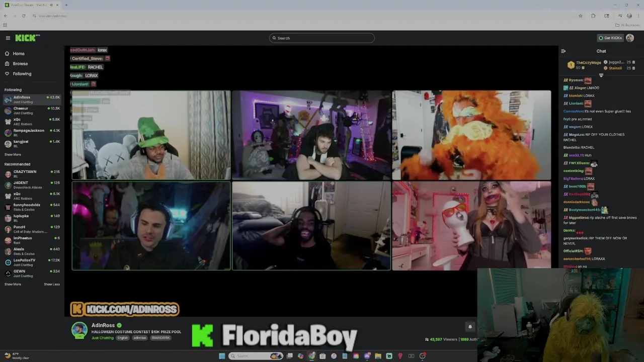644x362 pixels.
Task: Click the Get KICKs button
Action: click(x=610, y=38)
